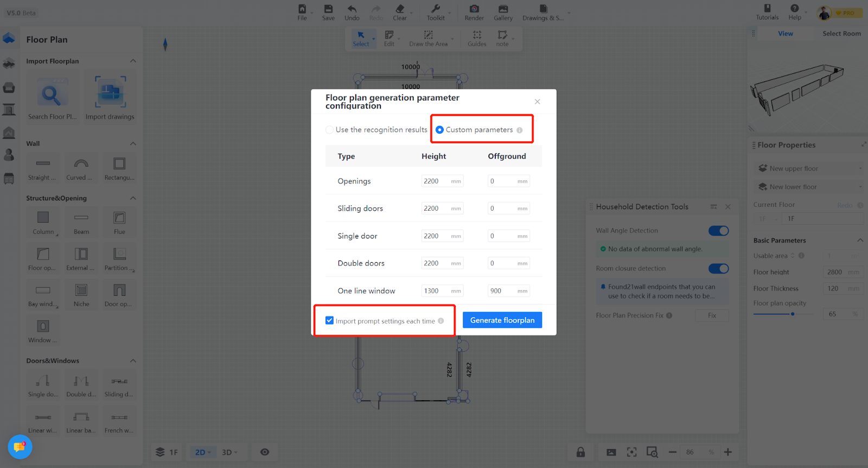Image resolution: width=868 pixels, height=468 pixels.
Task: Open the Help menu
Action: point(795,12)
